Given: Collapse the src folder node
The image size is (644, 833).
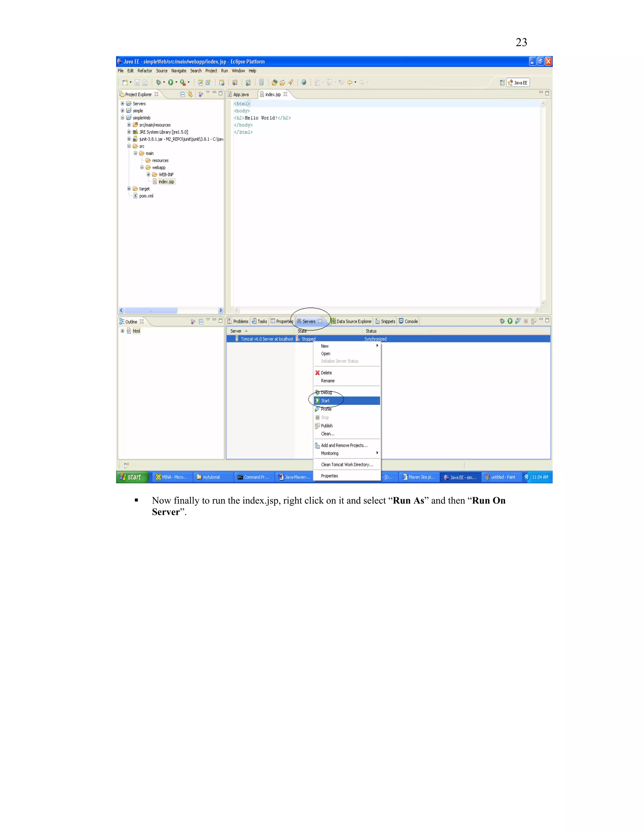Looking at the screenshot, I should point(129,146).
